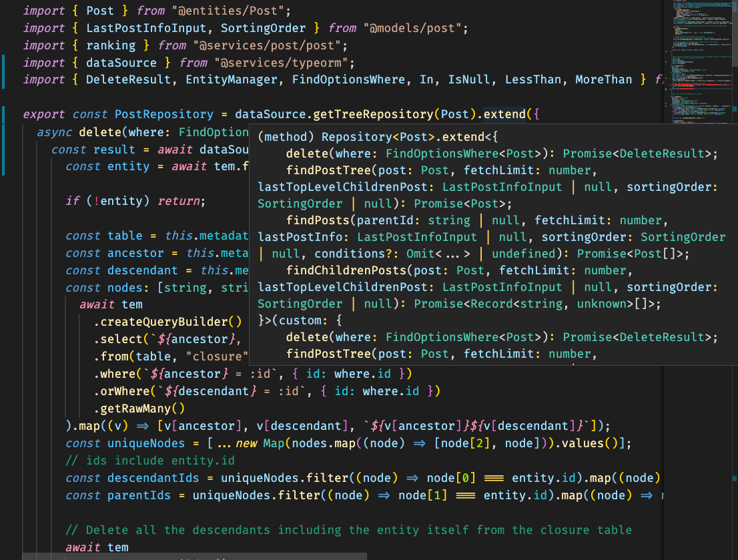Viewport: 738px width, 560px height.
Task: Click the ".createQueryBuilder()" call
Action: (x=167, y=322)
